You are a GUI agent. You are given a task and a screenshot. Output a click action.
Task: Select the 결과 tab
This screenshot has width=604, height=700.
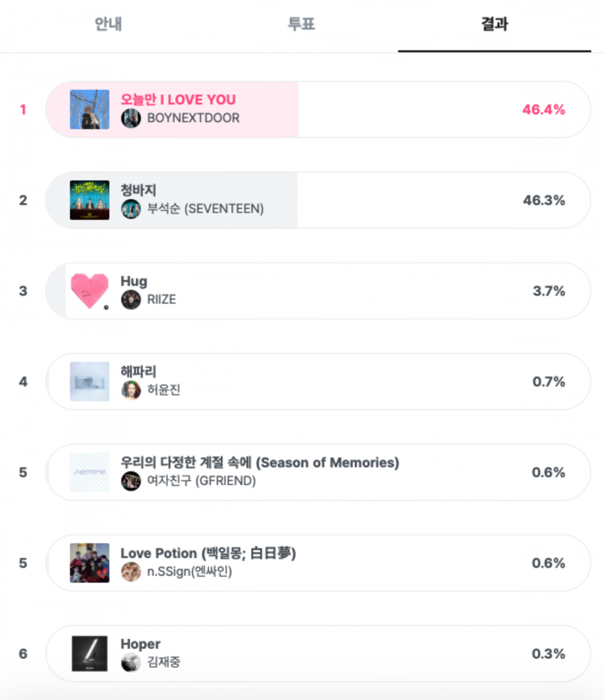point(495,24)
